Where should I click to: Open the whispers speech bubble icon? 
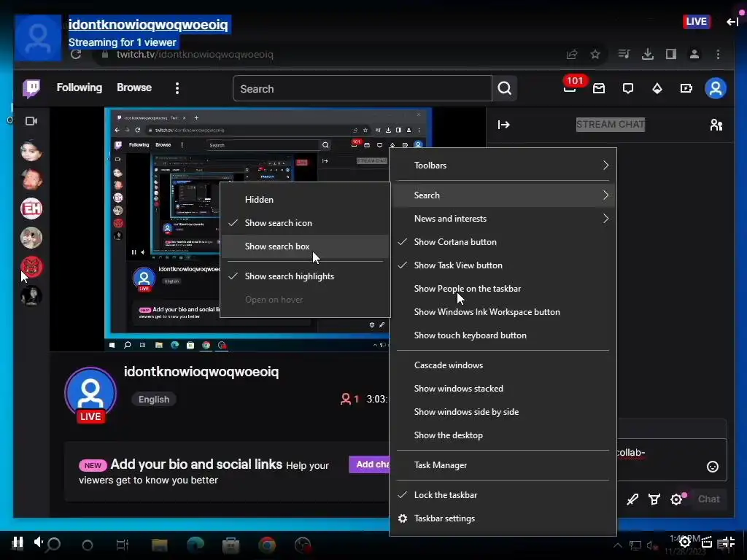pyautogui.click(x=628, y=88)
